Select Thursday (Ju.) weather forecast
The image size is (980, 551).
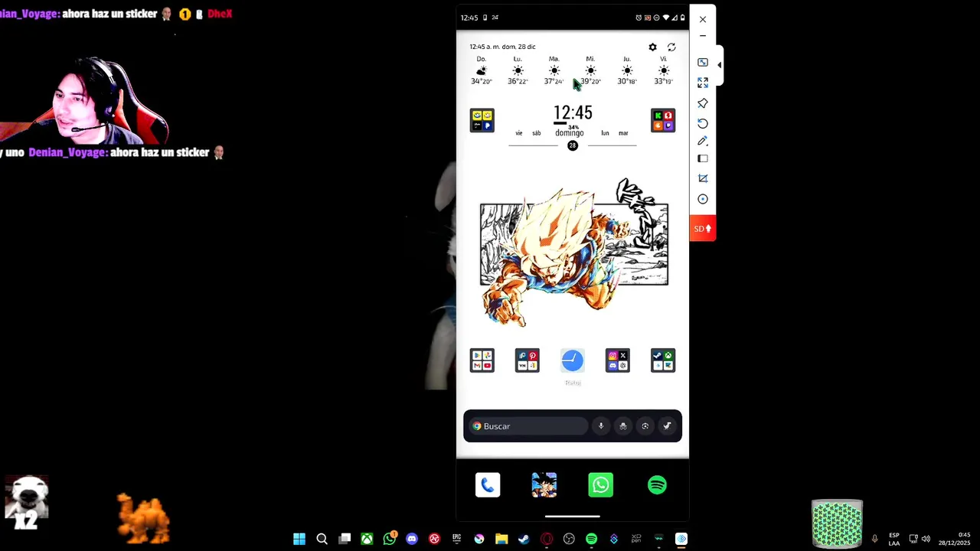click(627, 70)
